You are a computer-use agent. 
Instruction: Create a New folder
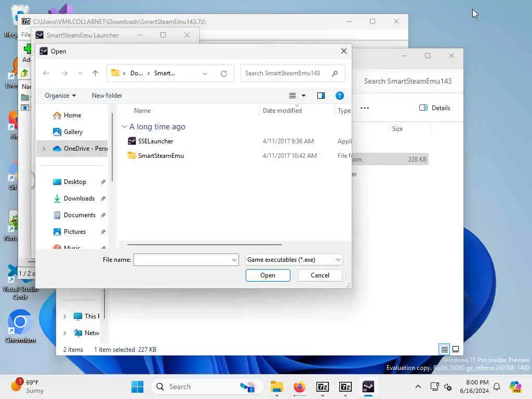[x=107, y=96]
